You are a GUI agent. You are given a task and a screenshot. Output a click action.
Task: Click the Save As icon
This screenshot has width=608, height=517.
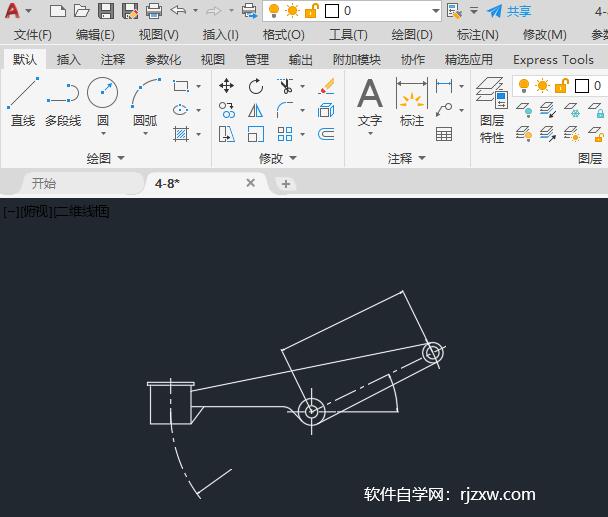130,11
